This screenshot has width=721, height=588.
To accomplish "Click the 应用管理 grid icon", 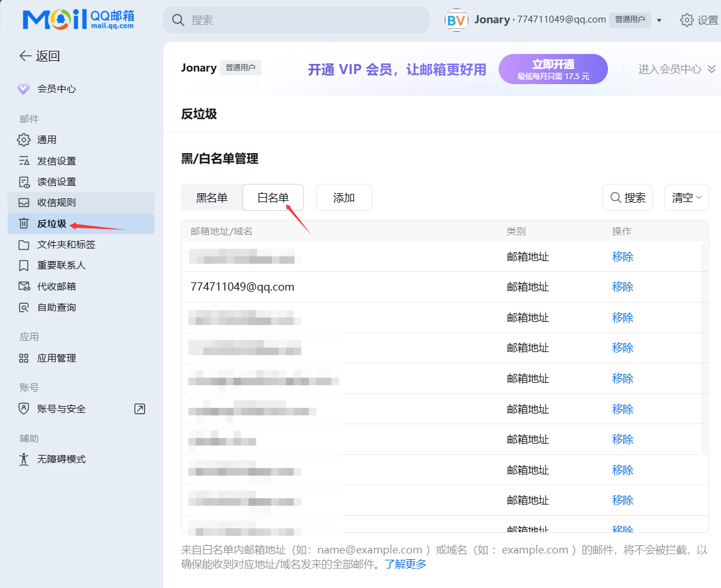I will (23, 358).
